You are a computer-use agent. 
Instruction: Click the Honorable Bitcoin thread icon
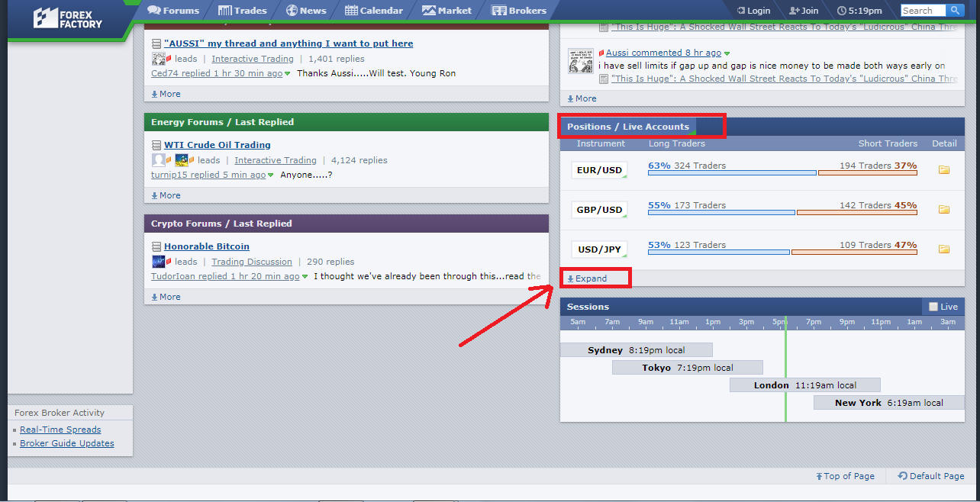click(x=156, y=246)
